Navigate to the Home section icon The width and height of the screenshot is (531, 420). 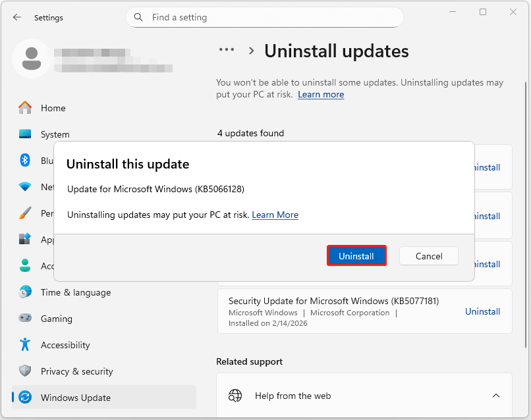coord(26,107)
